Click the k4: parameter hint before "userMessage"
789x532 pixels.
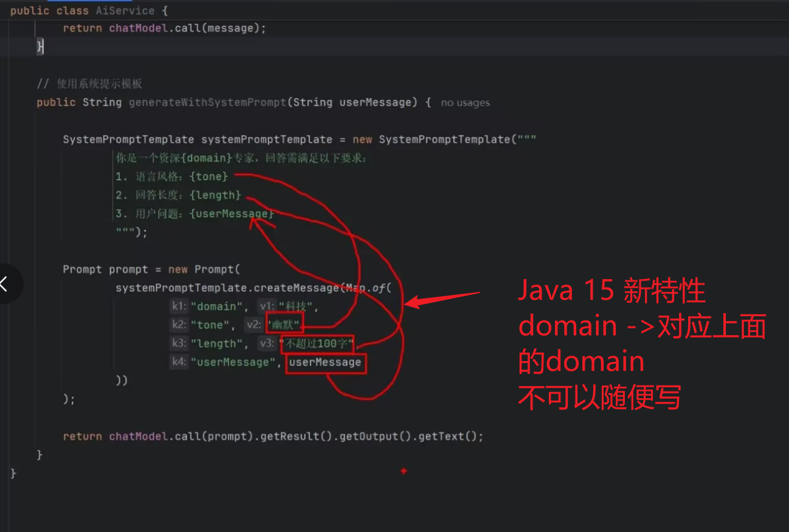[x=179, y=362]
